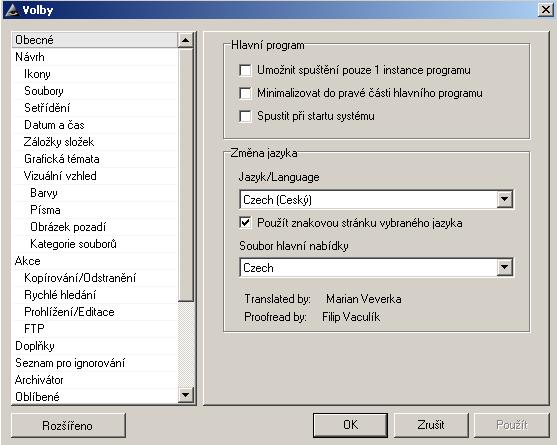Uncheck Použít znakovou stránku vybraného jazyka
Viewport: 557px width, 445px height.
coord(245,223)
